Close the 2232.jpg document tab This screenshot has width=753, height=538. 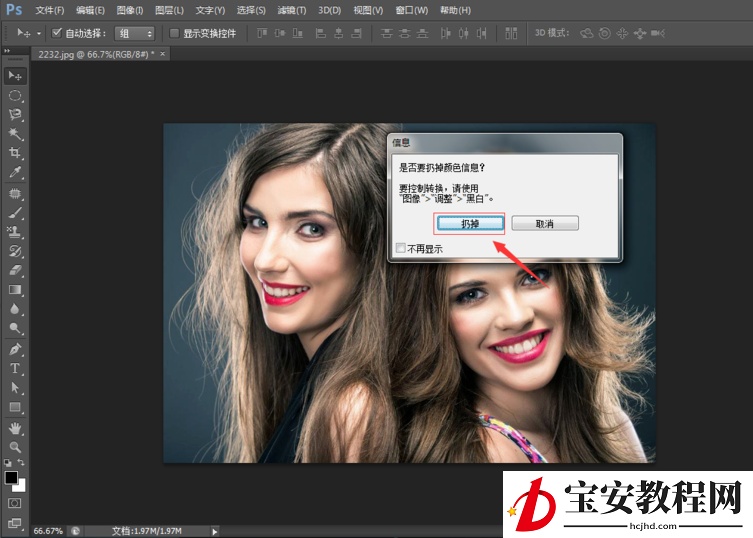pos(163,54)
